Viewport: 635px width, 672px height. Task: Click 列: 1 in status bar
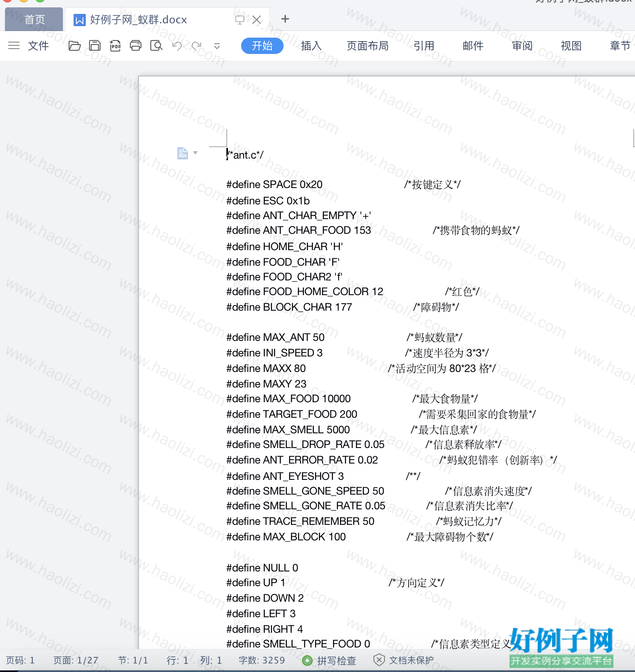pos(211,660)
